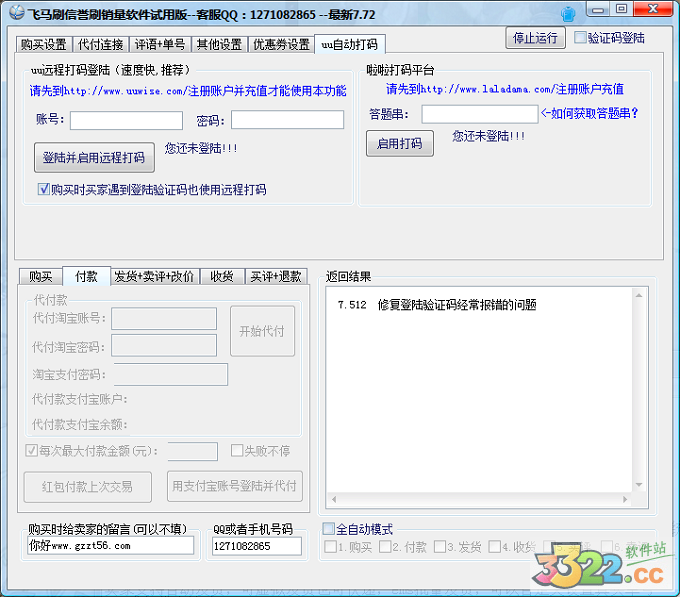Viewport: 680px width, 597px height.
Task: Click the uu 您还未登陆 status text
Action: (201, 148)
